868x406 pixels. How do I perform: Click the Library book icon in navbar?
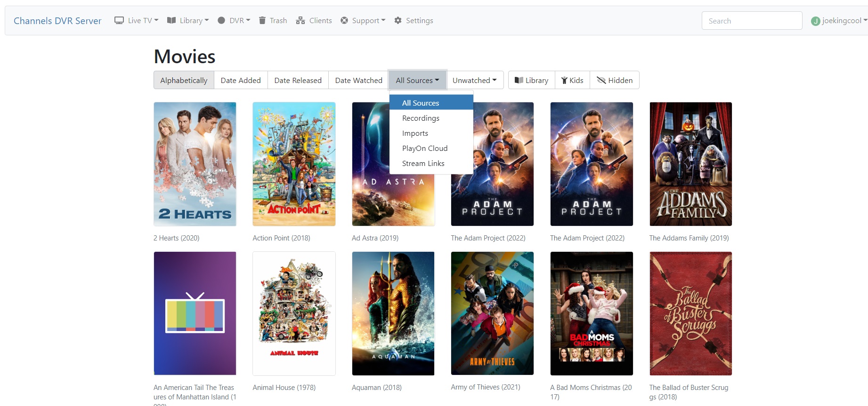point(171,20)
